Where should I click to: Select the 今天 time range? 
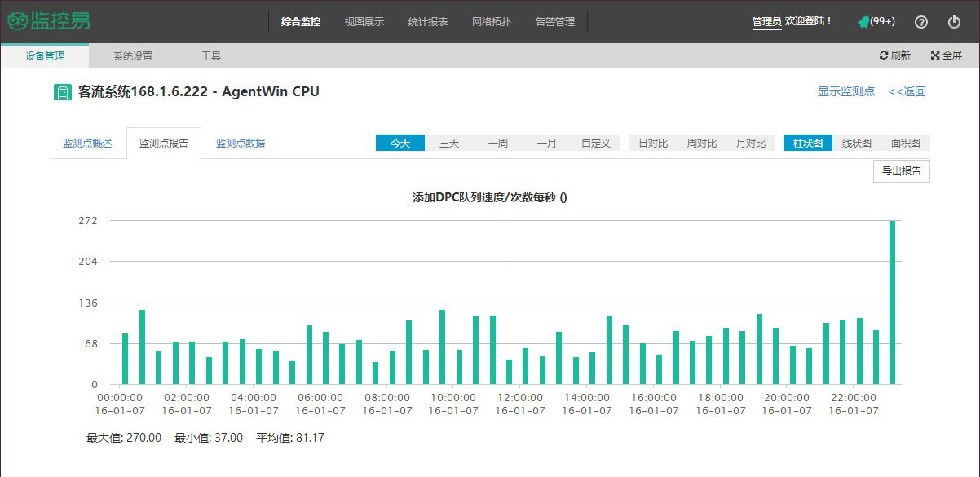tap(400, 143)
